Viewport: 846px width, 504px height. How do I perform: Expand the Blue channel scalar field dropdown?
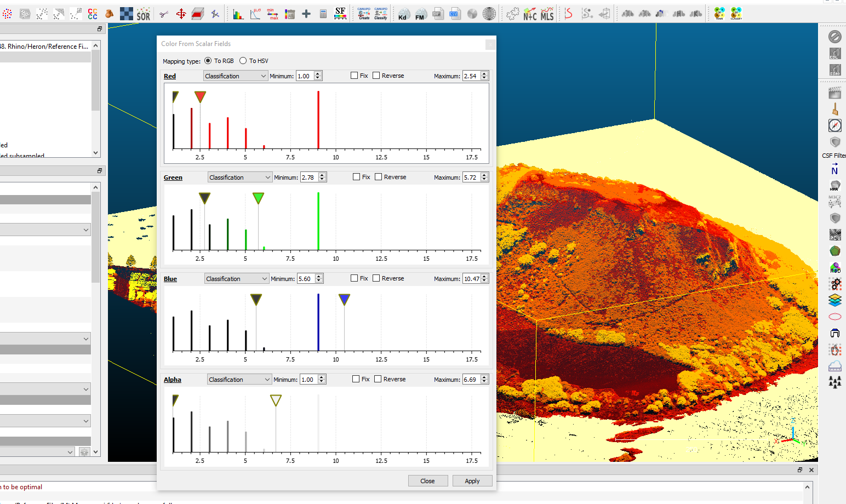(236, 279)
